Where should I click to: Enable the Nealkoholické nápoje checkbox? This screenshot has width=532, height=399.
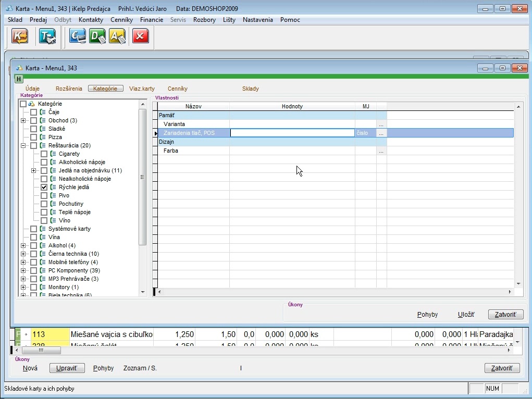pos(44,179)
